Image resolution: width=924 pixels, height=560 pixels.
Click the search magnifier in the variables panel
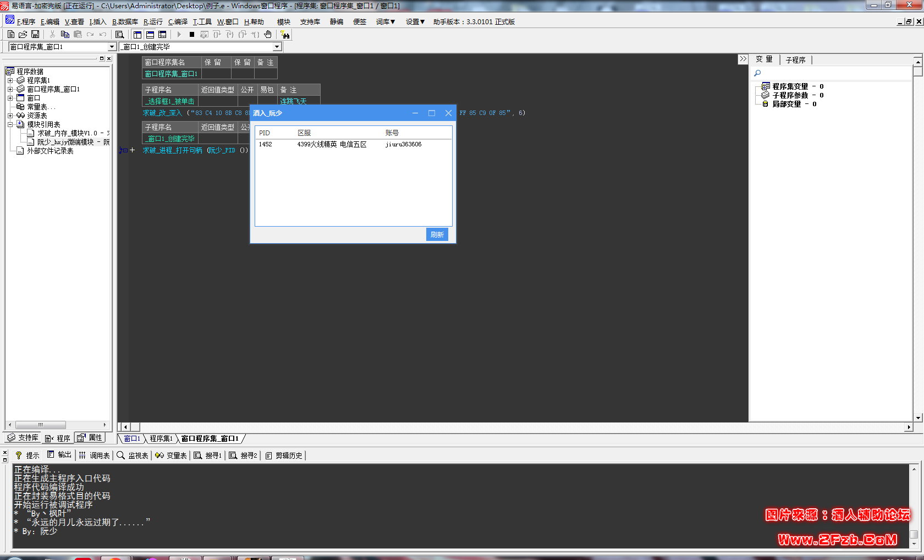(x=757, y=73)
